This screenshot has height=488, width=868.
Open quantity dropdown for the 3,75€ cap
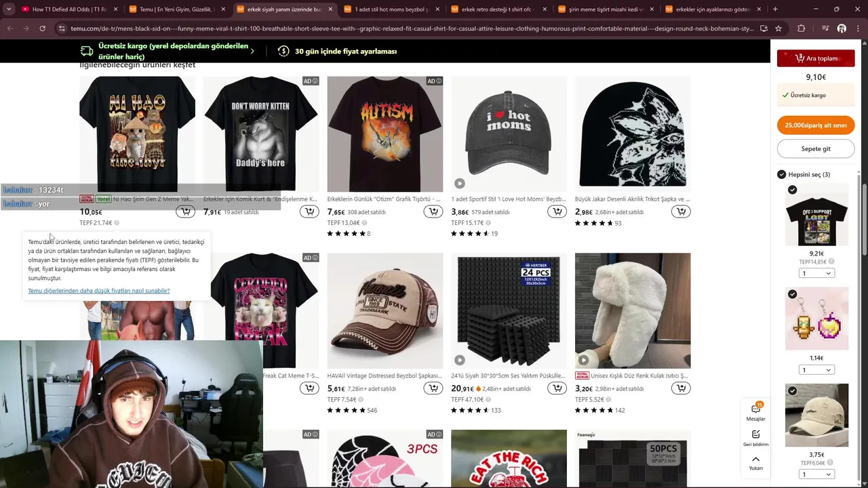816,474
